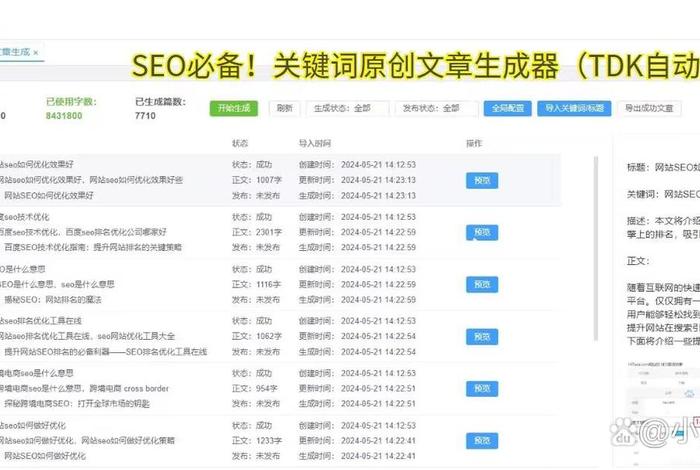Image resolution: width=700 pixels, height=470 pixels.
Task: Click 正文: label in preview panel
Action: 638,261
